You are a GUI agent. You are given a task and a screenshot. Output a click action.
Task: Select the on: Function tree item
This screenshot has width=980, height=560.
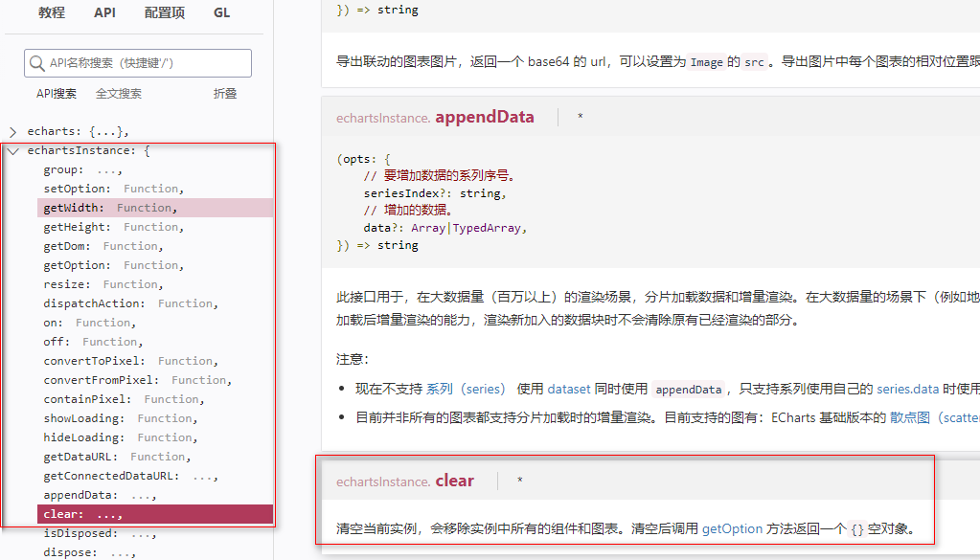pos(155,323)
